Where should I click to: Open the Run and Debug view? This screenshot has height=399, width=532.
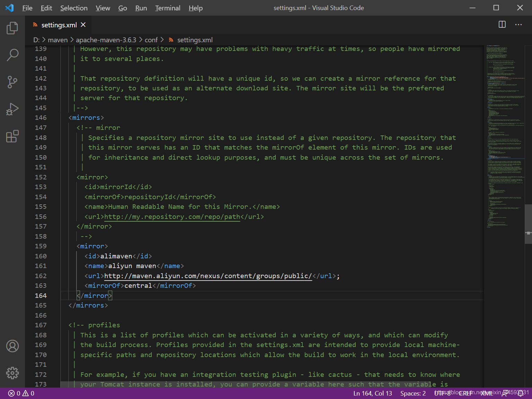[x=12, y=109]
